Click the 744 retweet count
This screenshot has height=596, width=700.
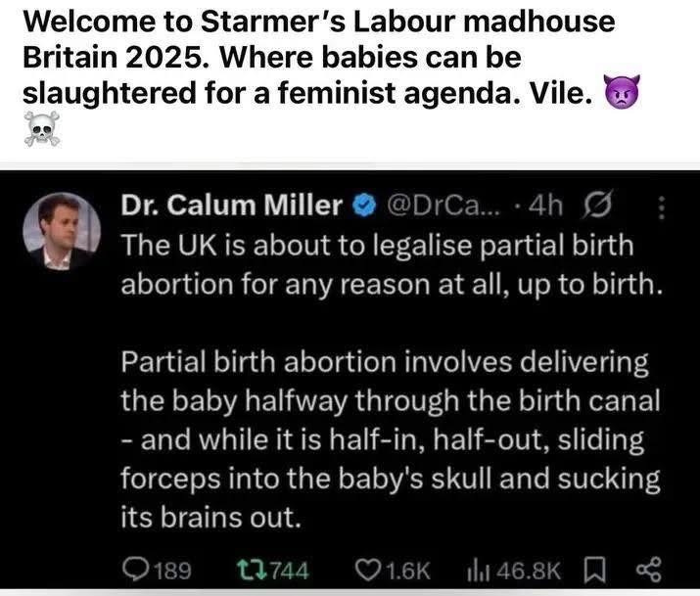pos(289,571)
